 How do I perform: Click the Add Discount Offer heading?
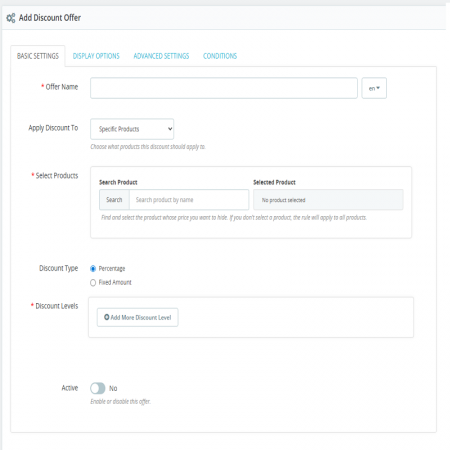tap(50, 18)
